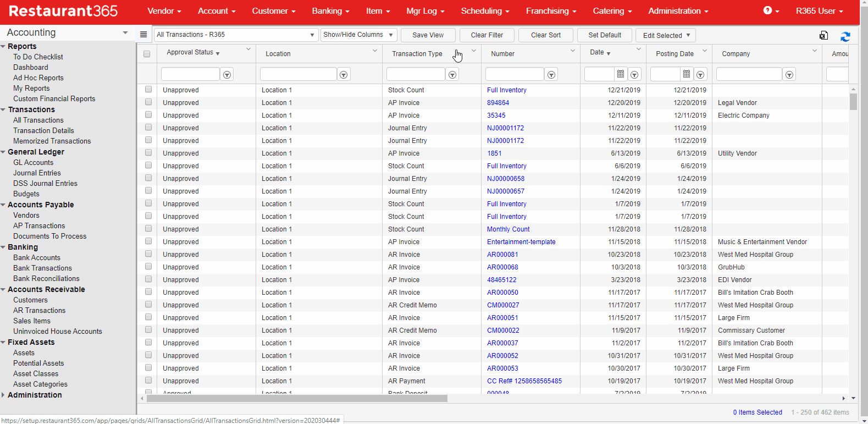The height and width of the screenshot is (424, 868).
Task: Check the row for AP Invoice 1851
Action: [148, 153]
